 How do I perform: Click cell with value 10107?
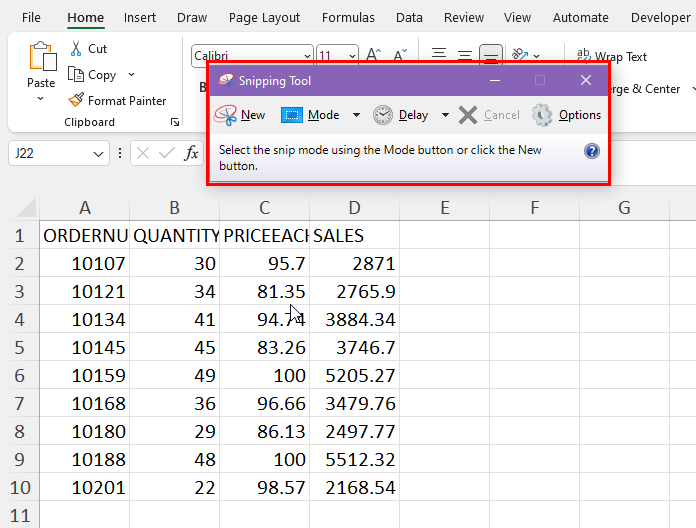click(85, 264)
